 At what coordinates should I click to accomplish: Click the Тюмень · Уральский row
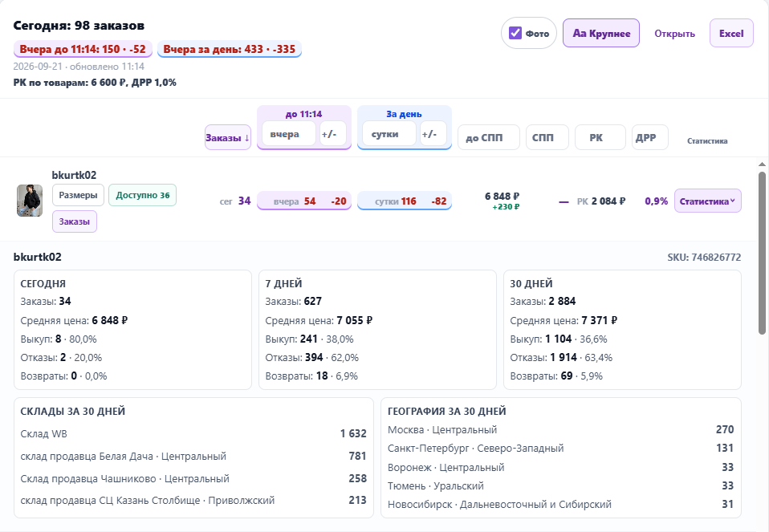click(560, 486)
